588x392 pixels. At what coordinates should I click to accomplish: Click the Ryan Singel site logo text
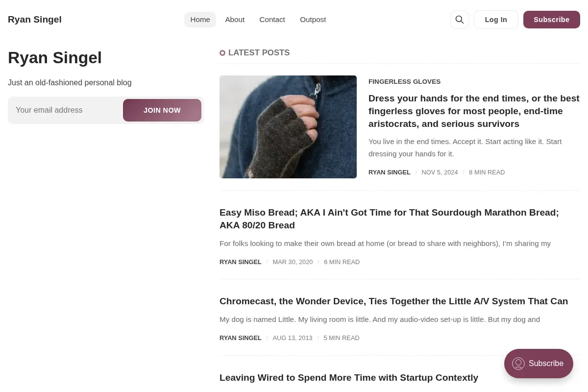click(x=35, y=20)
